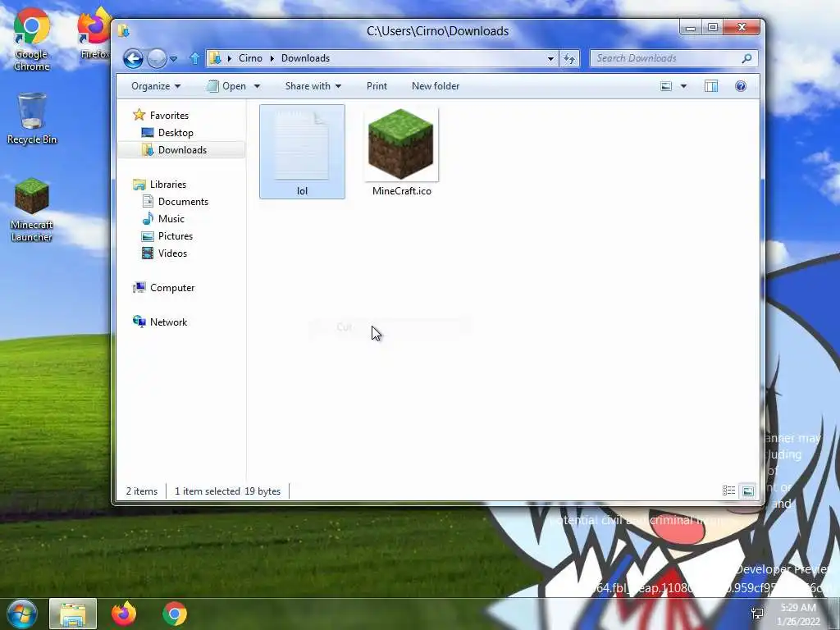Viewport: 840px width, 630px height.
Task: Expand the arrow between Cirno and Downloads
Action: pos(272,58)
